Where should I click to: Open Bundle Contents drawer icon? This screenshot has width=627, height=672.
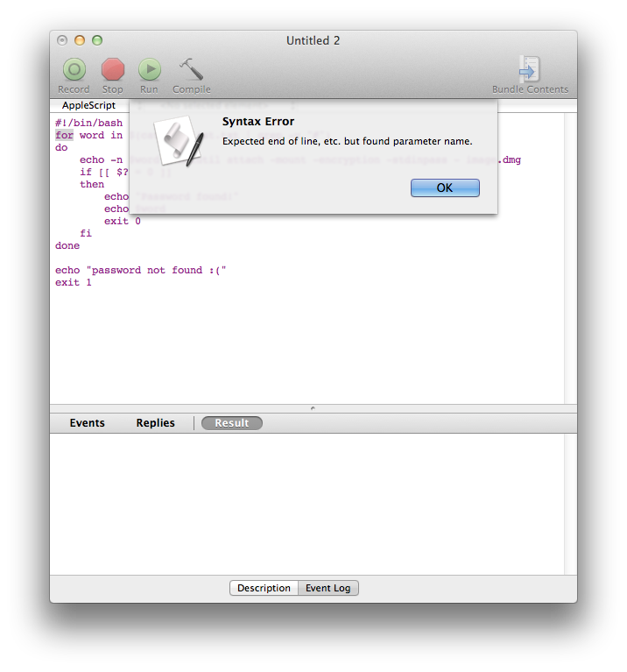pyautogui.click(x=529, y=69)
